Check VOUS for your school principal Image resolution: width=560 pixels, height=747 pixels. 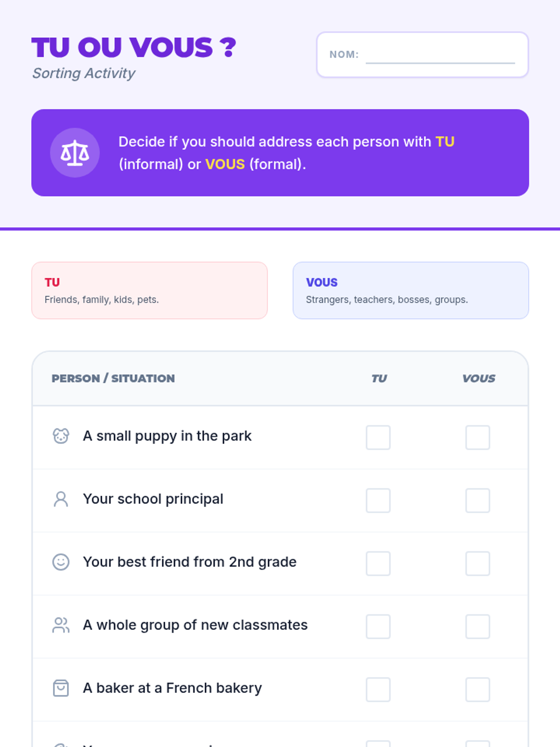(477, 500)
